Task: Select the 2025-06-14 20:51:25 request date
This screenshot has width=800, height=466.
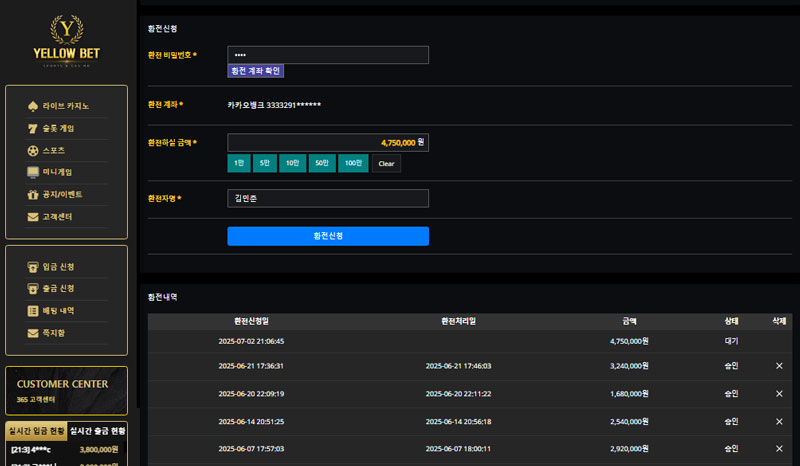Action: click(252, 422)
